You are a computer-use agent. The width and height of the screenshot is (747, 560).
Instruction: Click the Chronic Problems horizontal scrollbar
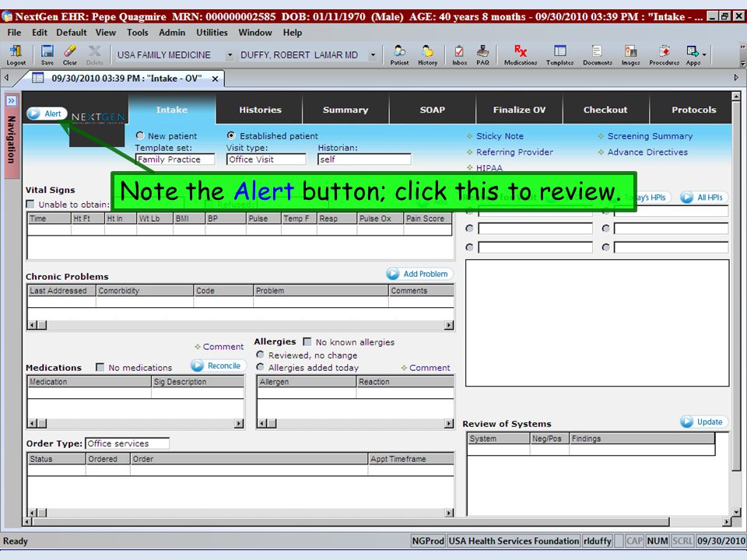[x=240, y=325]
